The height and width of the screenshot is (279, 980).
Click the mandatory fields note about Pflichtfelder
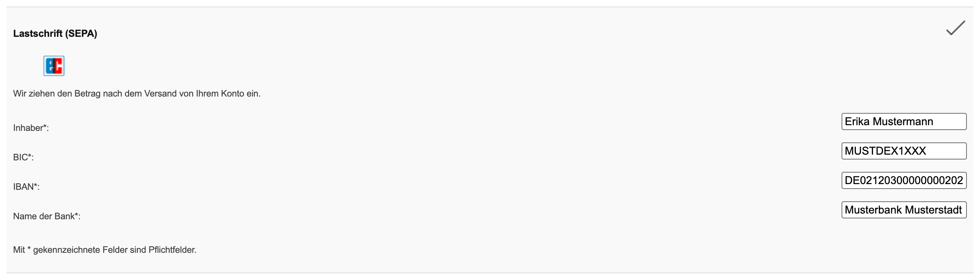click(105, 250)
